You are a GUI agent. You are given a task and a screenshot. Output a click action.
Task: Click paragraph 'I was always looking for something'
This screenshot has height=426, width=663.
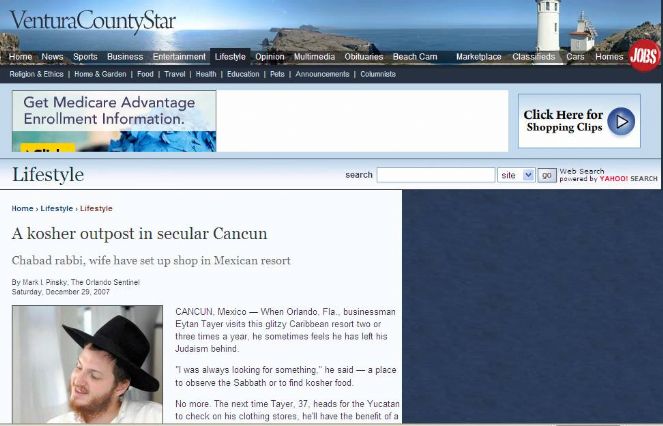pyautogui.click(x=286, y=376)
